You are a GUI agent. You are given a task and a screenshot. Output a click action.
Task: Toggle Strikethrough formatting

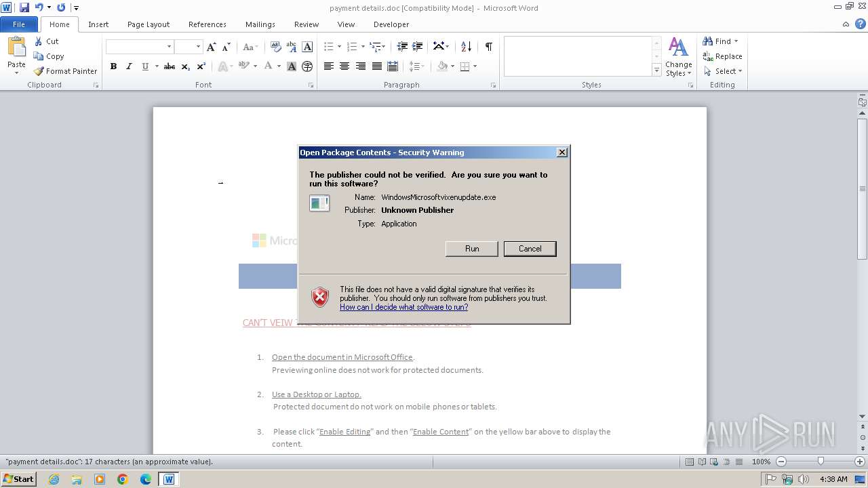click(170, 66)
